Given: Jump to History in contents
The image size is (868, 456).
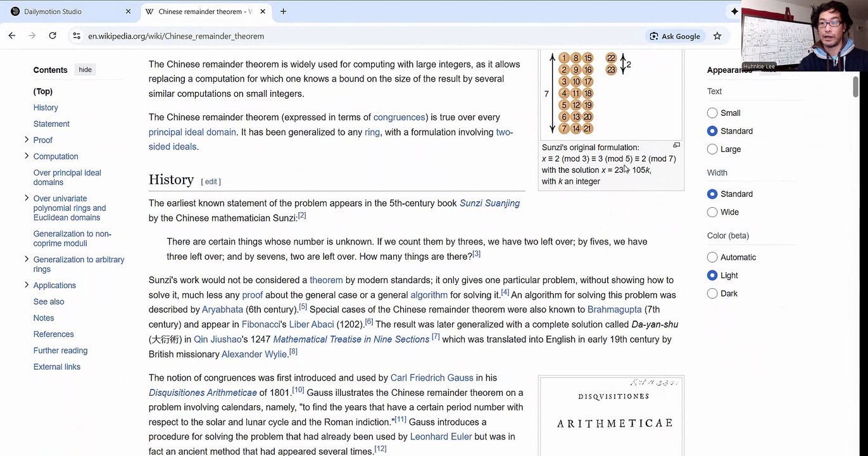Looking at the screenshot, I should (x=46, y=108).
